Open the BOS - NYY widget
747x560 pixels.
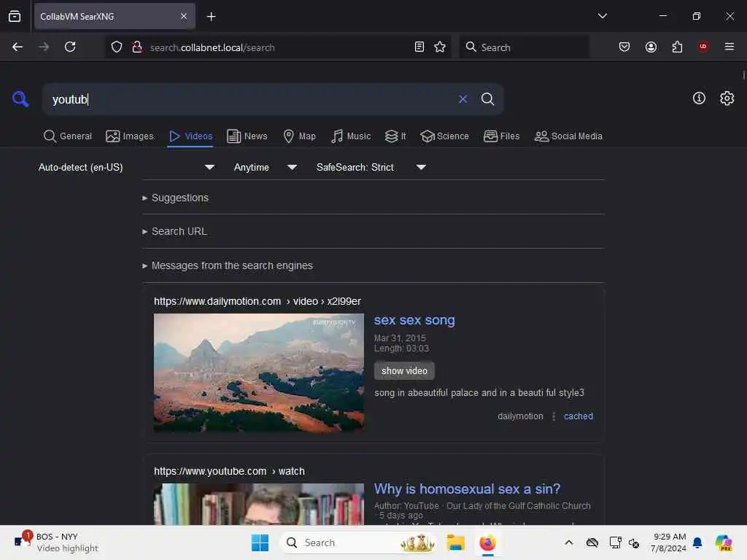coord(56,542)
